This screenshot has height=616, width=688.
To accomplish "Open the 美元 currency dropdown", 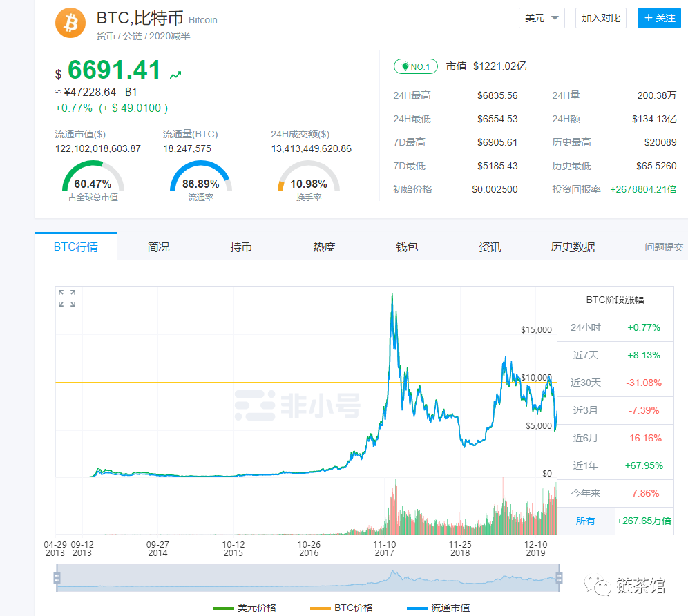I will [x=542, y=18].
